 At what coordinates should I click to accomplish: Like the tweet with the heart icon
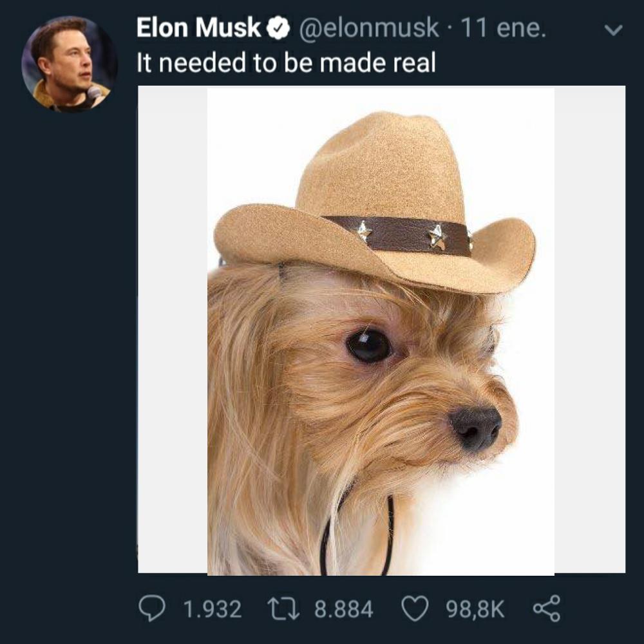415,609
